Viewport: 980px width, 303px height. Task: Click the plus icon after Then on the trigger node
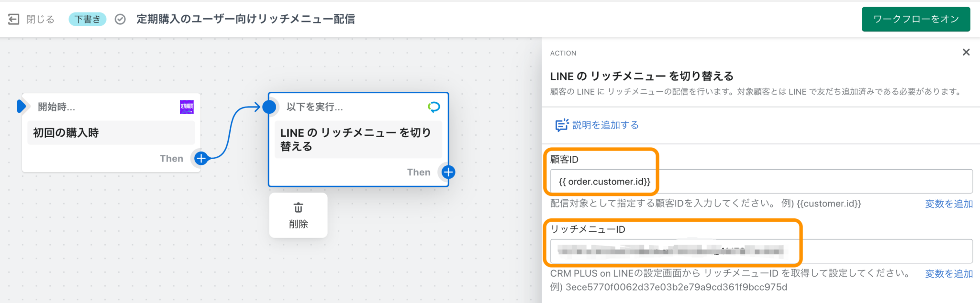click(x=200, y=158)
